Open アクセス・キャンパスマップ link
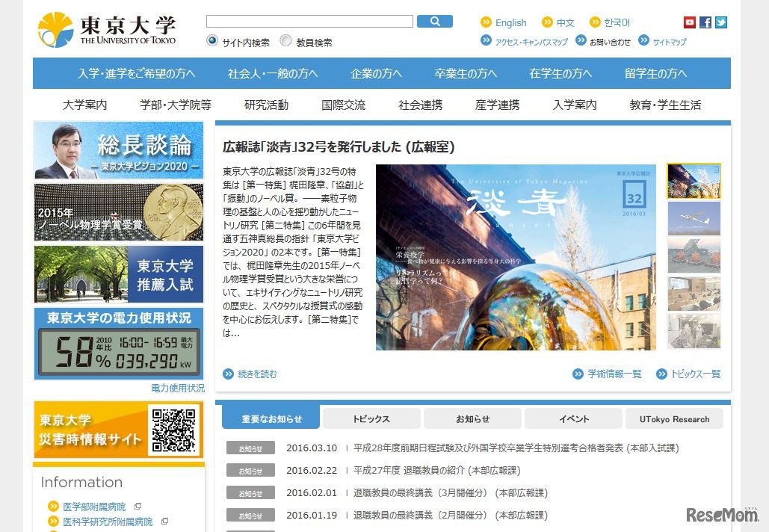Screen dimensions: 769x532 [x=531, y=42]
